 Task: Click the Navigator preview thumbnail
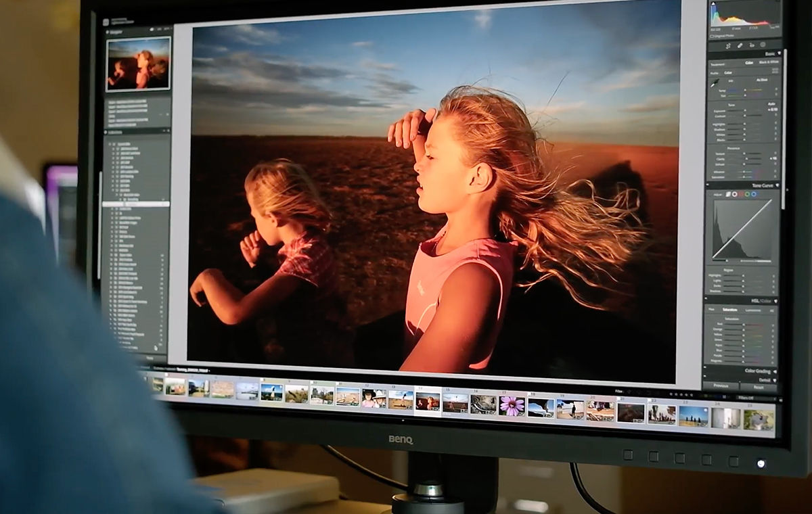(139, 64)
